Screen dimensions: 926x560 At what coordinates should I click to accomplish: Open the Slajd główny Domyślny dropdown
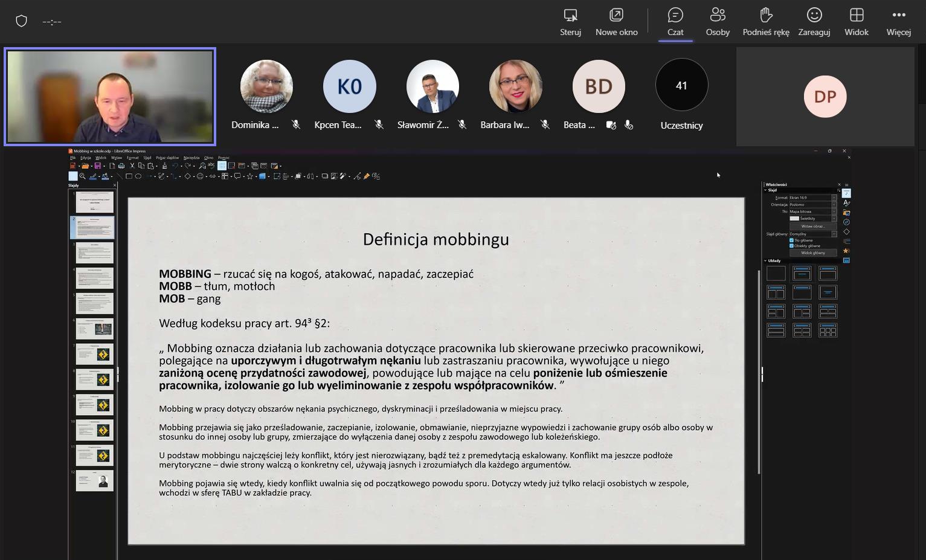pyautogui.click(x=813, y=234)
